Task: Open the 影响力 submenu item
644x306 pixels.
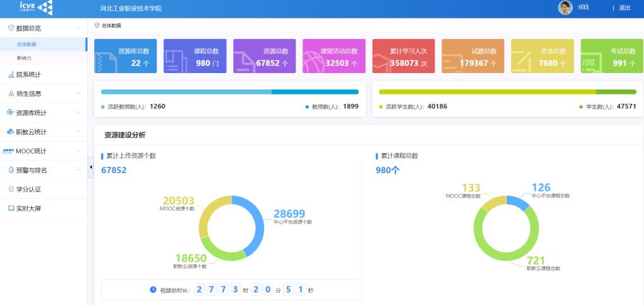Action: tap(25, 58)
